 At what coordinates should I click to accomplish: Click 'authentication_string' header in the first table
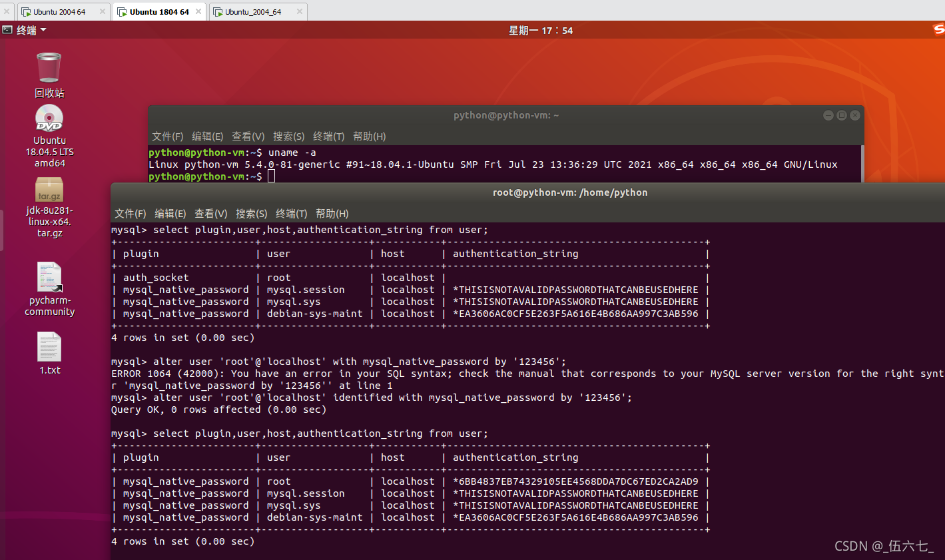[515, 254]
